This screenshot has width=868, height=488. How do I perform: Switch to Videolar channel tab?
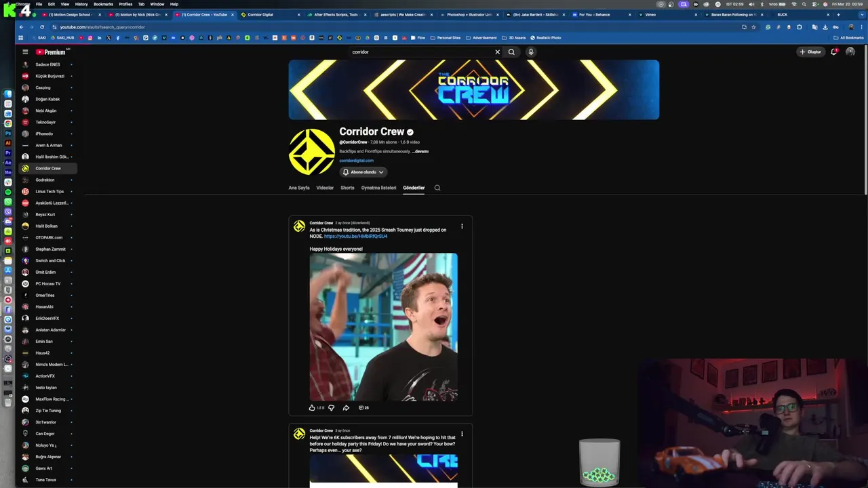(x=325, y=188)
